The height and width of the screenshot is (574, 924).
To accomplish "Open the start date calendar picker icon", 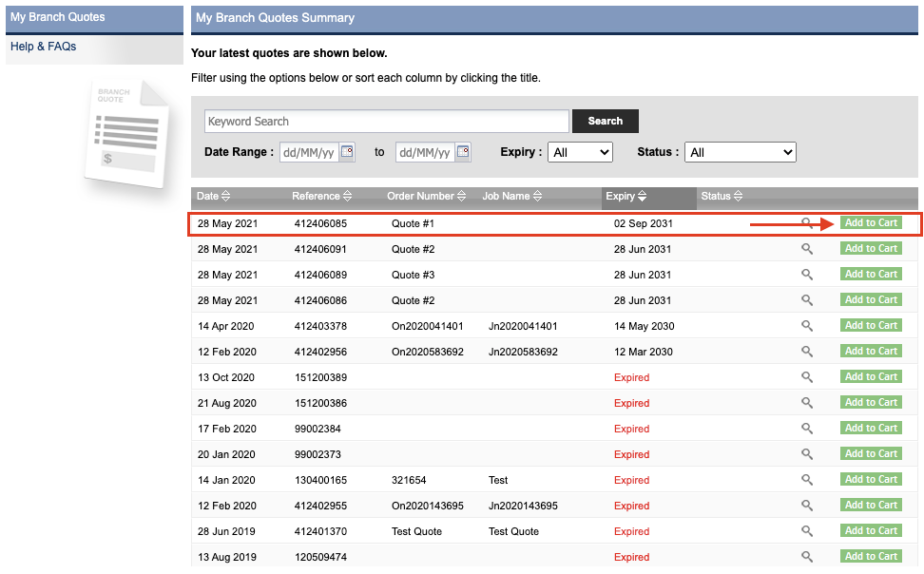I will (347, 151).
